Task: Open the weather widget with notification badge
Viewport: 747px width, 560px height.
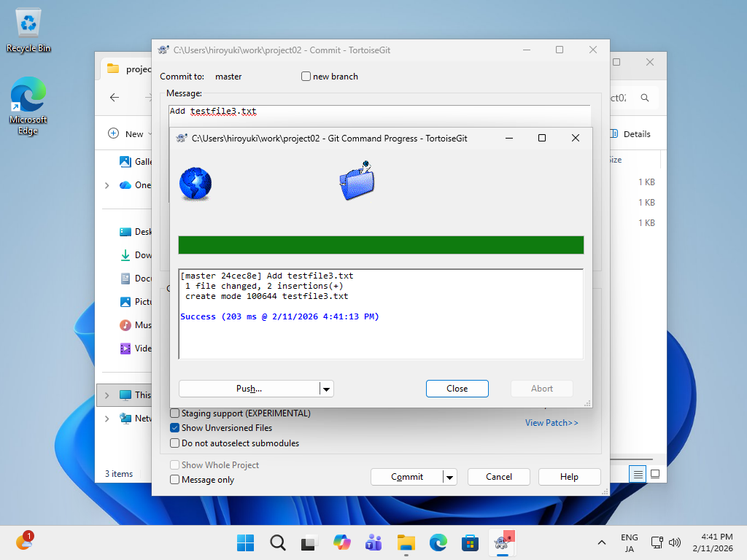Action: pos(24,542)
